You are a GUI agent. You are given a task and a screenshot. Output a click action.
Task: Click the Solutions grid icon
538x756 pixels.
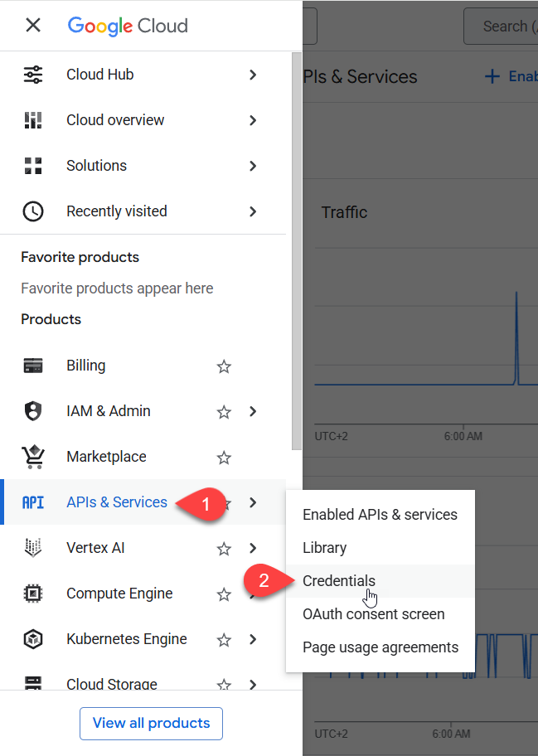[x=33, y=166]
